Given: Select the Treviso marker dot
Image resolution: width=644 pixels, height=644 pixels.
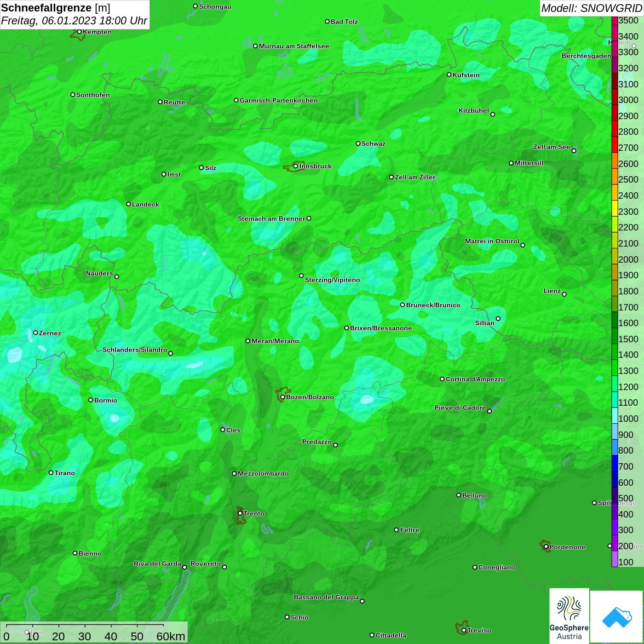Looking at the screenshot, I should tap(464, 630).
